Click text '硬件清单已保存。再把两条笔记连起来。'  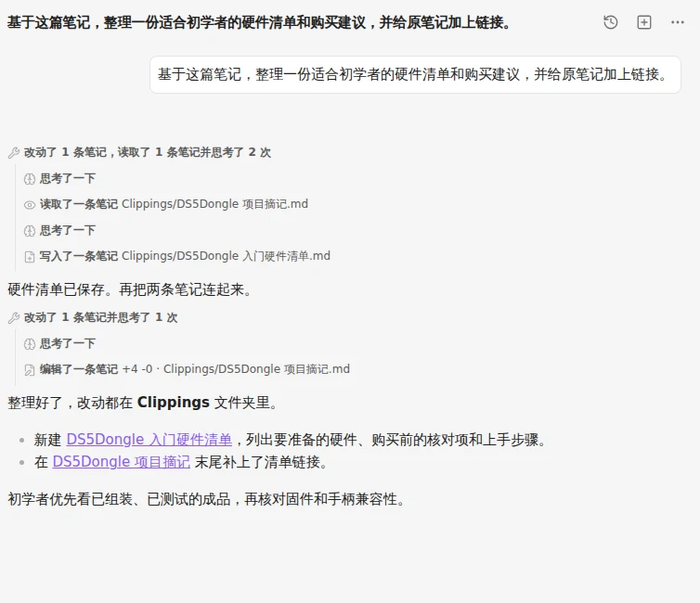pyautogui.click(x=130, y=289)
